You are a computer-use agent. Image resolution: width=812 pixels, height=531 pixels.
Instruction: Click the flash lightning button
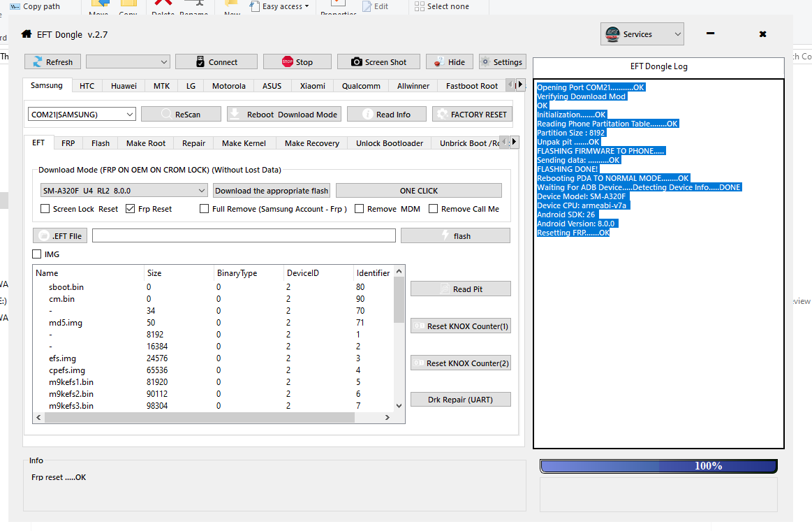455,235
